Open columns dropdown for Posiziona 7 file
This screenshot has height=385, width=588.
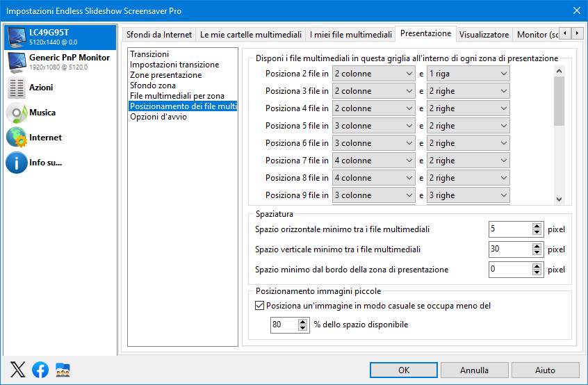[x=373, y=161]
